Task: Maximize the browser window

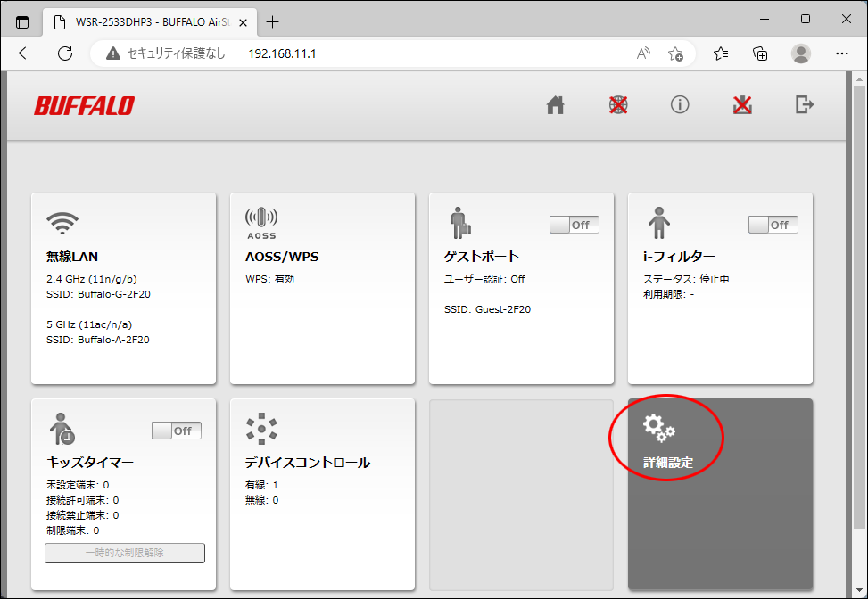Action: pyautogui.click(x=806, y=20)
